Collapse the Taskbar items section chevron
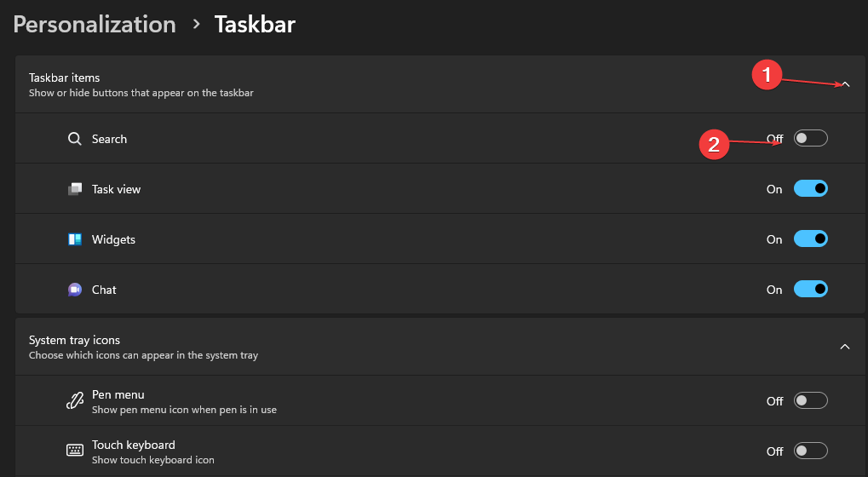The width and height of the screenshot is (868, 477). 845,84
